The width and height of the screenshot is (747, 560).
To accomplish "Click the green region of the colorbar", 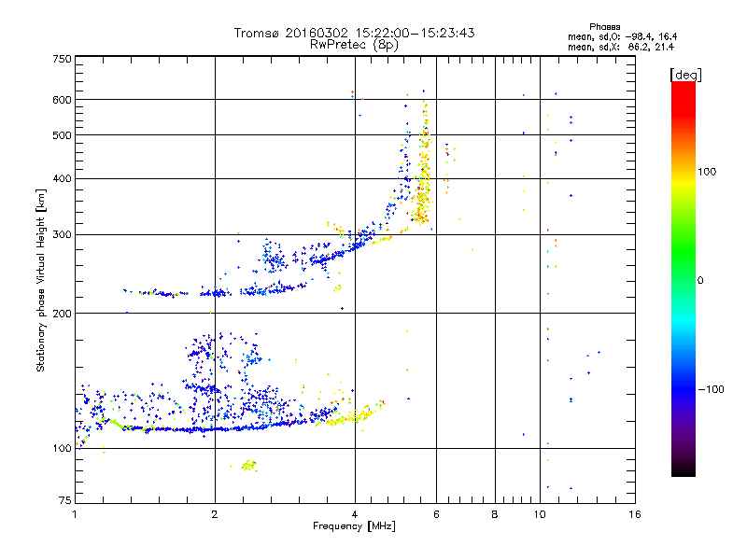I will (x=684, y=247).
